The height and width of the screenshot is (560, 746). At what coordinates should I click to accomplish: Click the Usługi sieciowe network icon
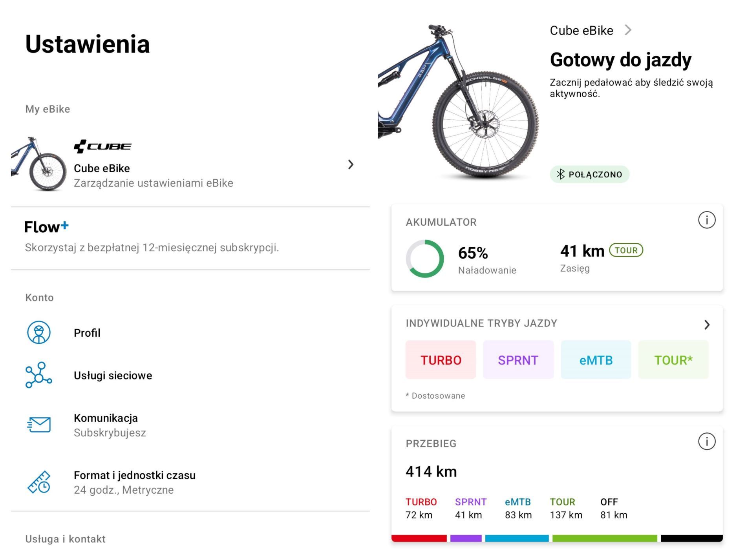(38, 376)
